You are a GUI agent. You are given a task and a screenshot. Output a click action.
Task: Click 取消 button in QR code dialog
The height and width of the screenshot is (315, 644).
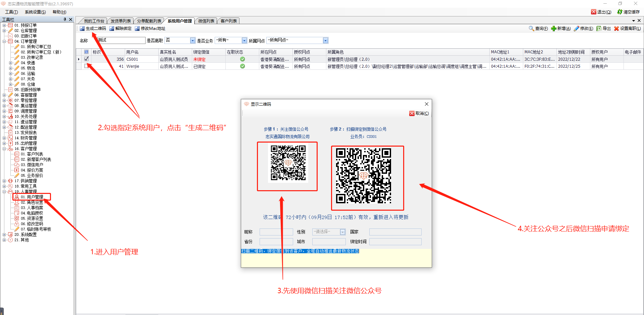(x=419, y=113)
